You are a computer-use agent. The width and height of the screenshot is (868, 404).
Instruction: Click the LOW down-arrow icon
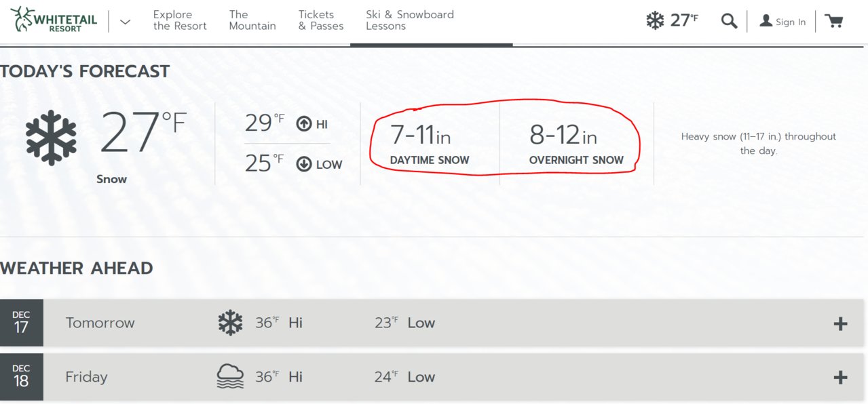304,164
